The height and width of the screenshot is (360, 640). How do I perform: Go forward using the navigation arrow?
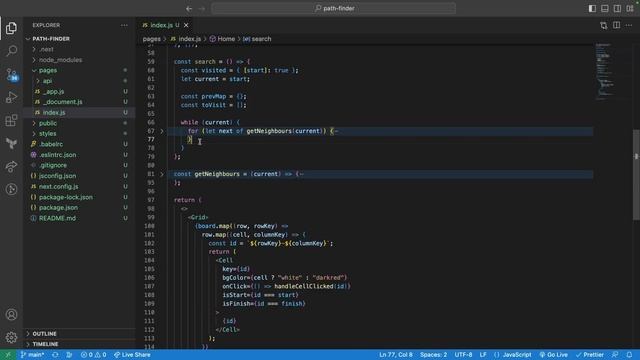202,8
